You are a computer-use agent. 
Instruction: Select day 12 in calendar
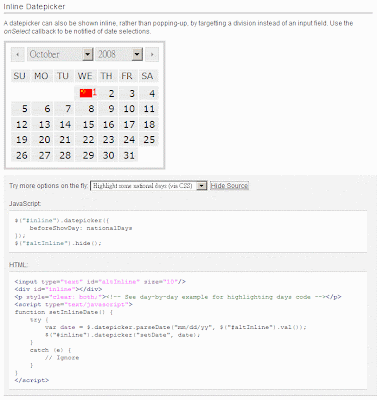pyautogui.click(x=21, y=124)
